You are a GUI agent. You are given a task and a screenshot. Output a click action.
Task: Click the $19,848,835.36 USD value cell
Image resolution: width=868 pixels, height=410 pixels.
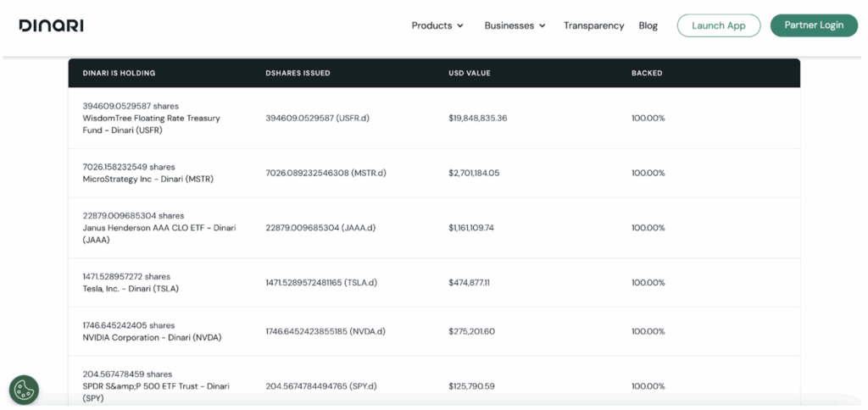pyautogui.click(x=477, y=119)
